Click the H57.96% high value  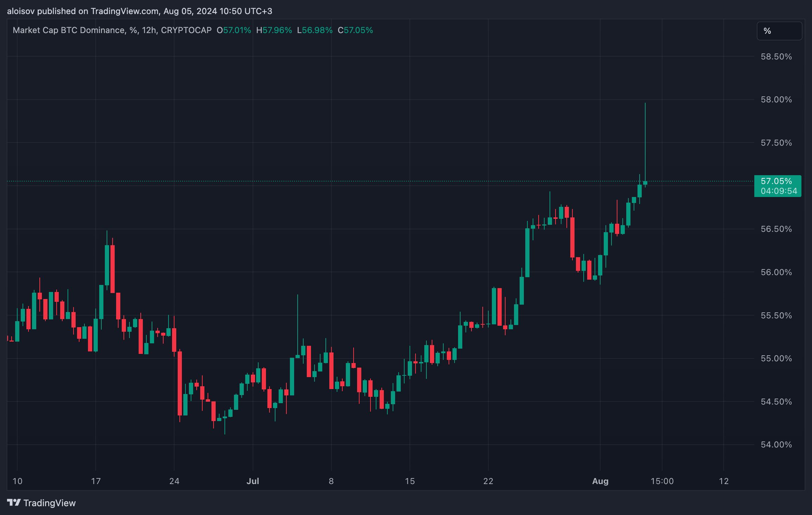pyautogui.click(x=274, y=30)
